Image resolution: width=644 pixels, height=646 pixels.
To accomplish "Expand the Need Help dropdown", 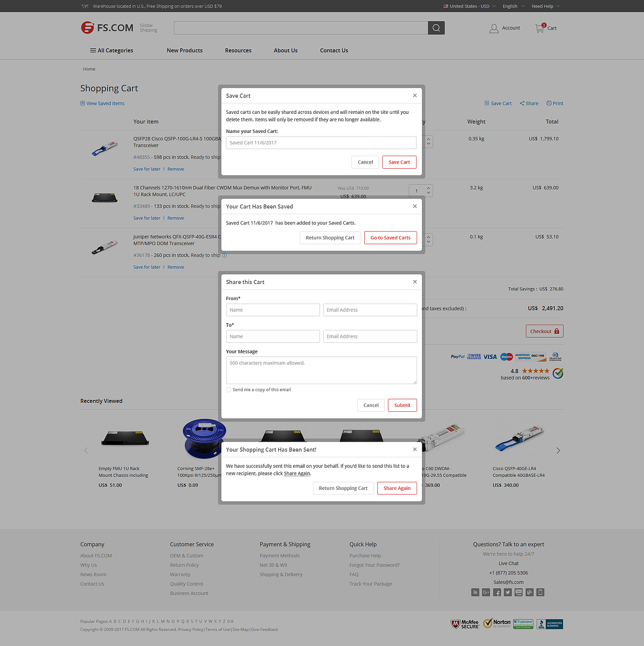I will pos(546,6).
